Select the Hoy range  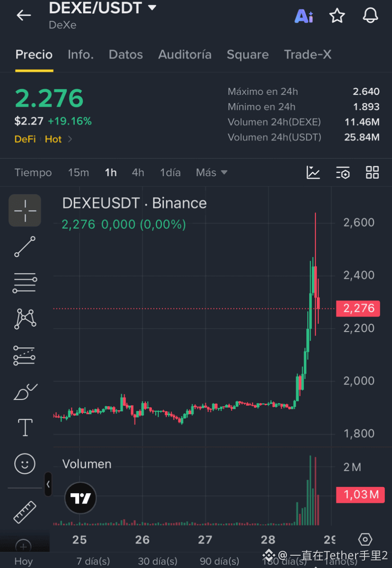(24, 561)
